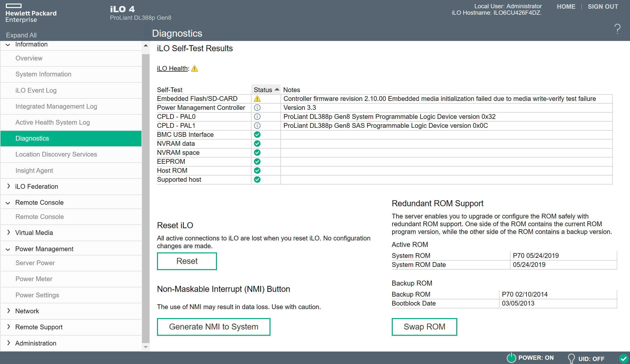Viewport: 630px width, 364px height.
Task: Click the BMC USB Interface green check icon
Action: 257,135
